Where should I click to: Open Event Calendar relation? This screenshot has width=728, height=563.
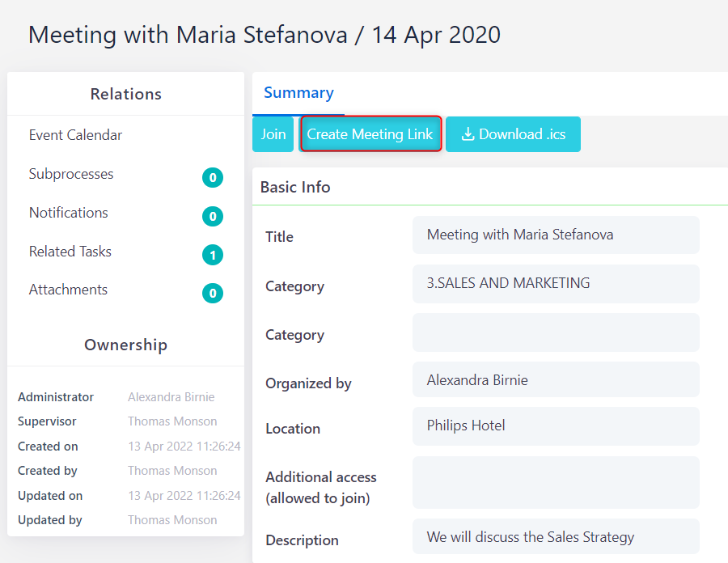[75, 135]
